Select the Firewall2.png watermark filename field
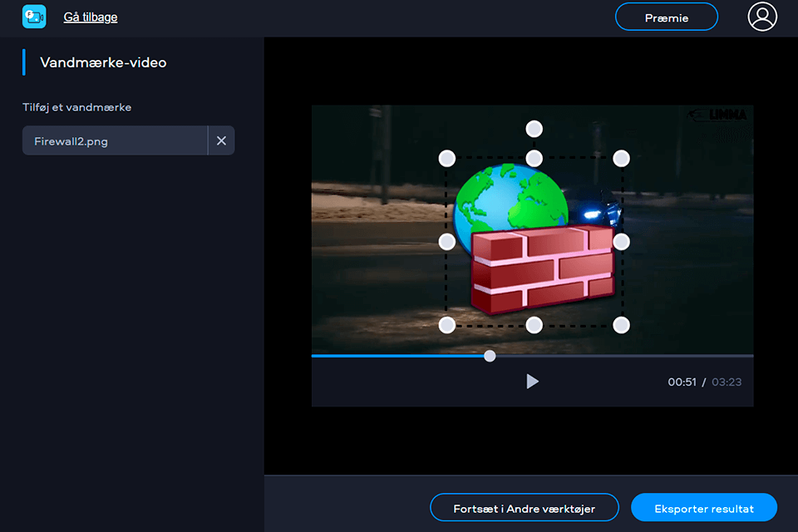Image resolution: width=798 pixels, height=532 pixels. (114, 140)
